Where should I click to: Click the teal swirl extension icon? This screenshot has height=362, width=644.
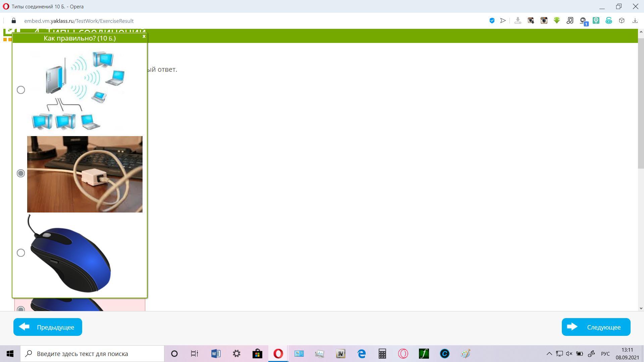pos(609,21)
